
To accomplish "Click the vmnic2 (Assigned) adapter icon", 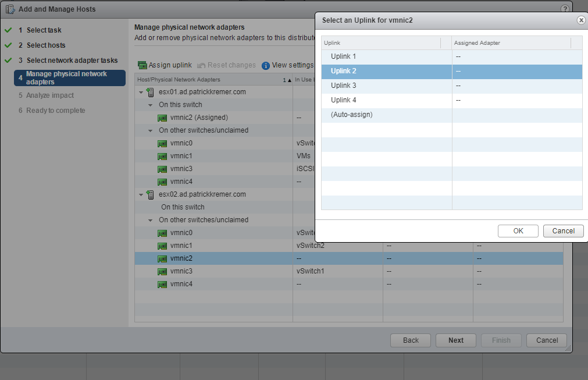I will coord(162,118).
